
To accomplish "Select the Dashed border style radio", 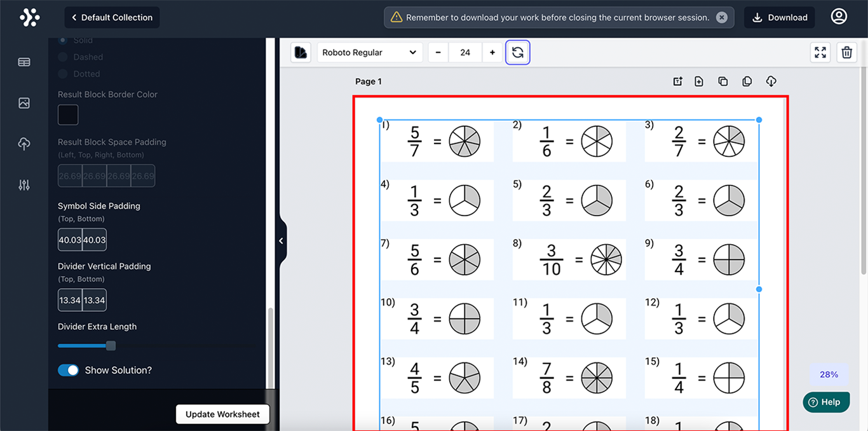I will point(63,57).
